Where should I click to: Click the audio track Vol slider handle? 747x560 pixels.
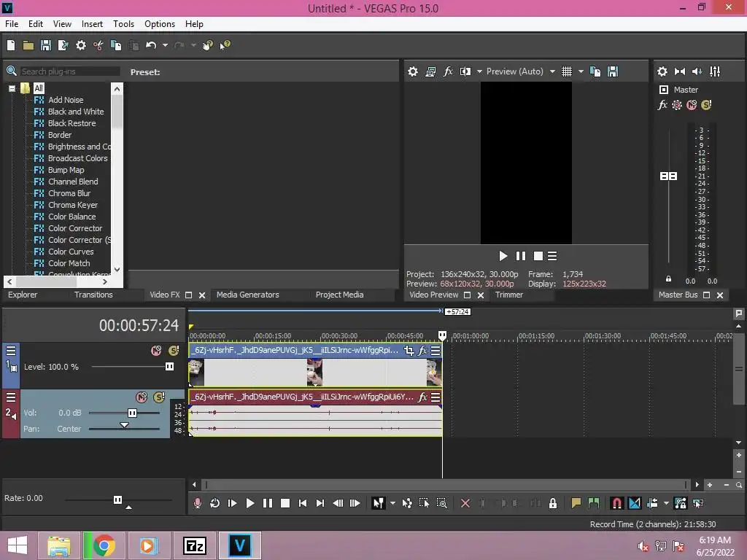click(x=133, y=413)
